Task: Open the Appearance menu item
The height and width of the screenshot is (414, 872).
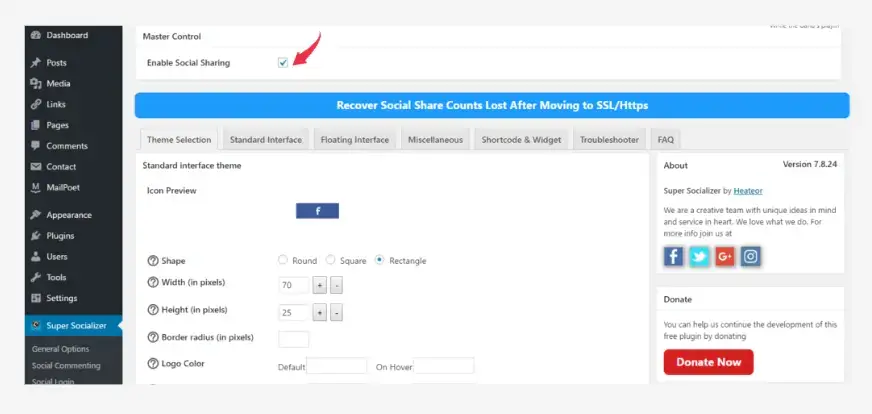Action: [x=73, y=215]
